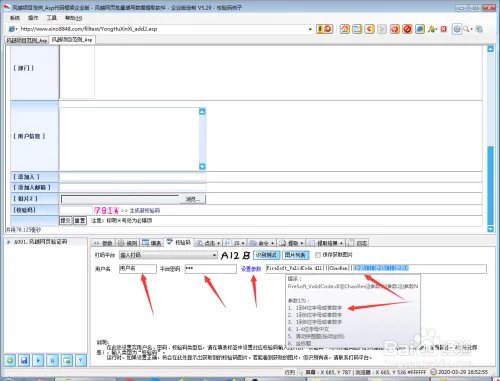The height and width of the screenshot is (381, 500).
Task: Click the 识别测试 button
Action: (x=266, y=255)
